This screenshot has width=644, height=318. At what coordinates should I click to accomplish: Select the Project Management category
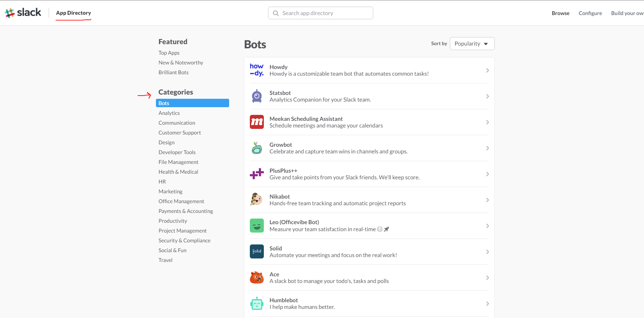[x=183, y=231]
